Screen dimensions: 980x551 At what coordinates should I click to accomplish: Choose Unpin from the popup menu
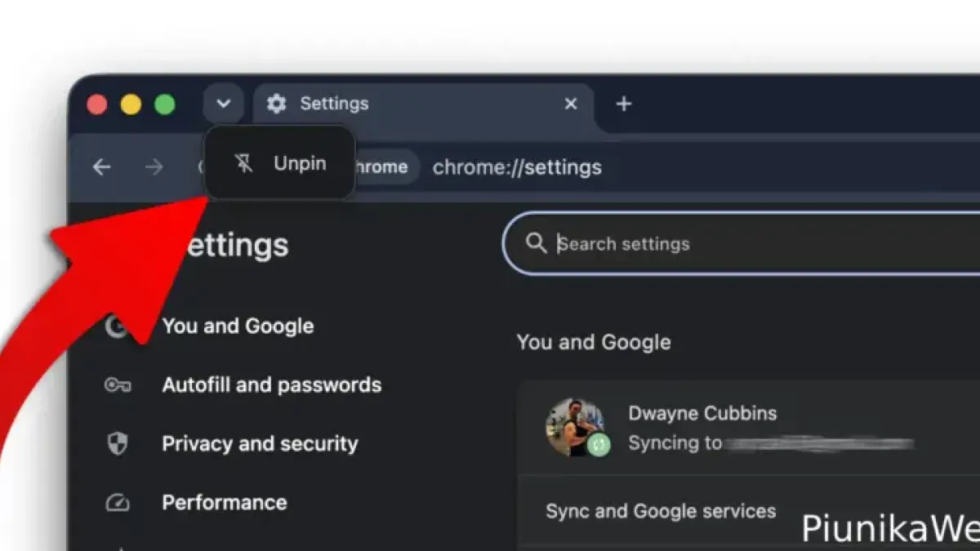[279, 163]
